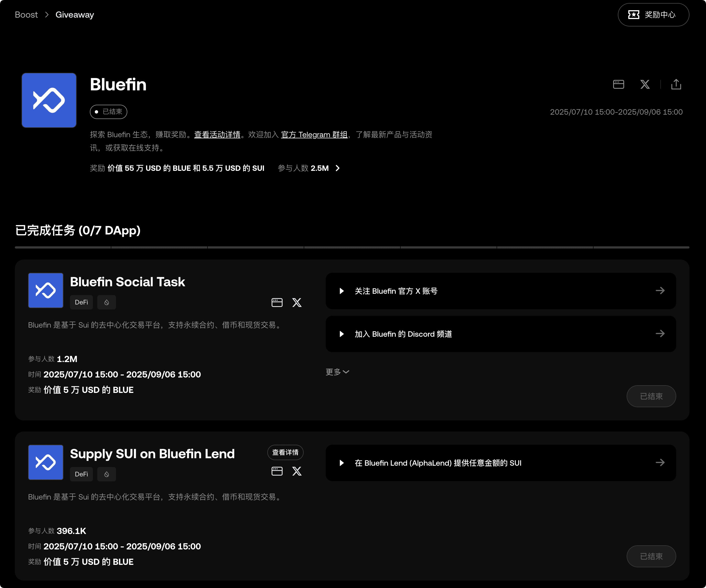This screenshot has width=706, height=588.
Task: Open Bluefin website icon in header
Action: tap(618, 84)
